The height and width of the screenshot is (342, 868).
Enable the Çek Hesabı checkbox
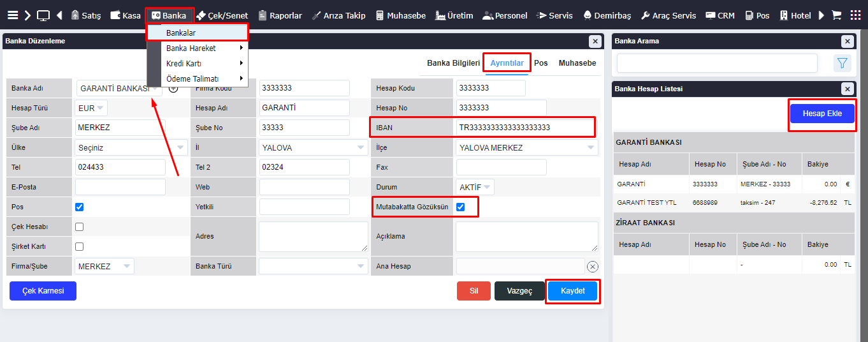coord(79,227)
